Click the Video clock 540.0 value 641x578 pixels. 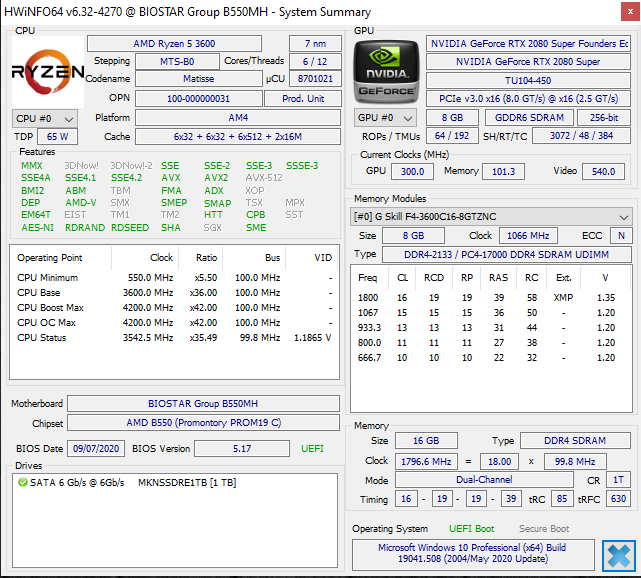tap(603, 172)
